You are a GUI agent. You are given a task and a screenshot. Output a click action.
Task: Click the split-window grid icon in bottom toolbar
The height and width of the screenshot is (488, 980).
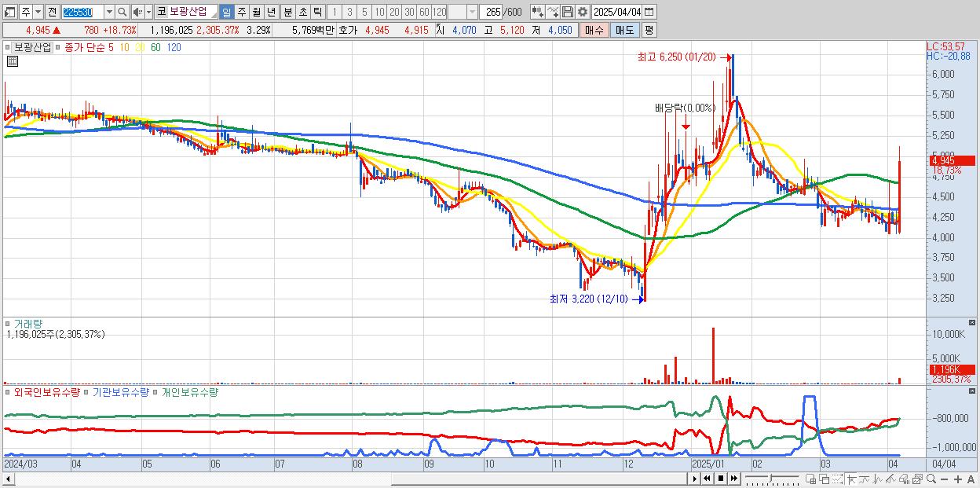coord(810,479)
